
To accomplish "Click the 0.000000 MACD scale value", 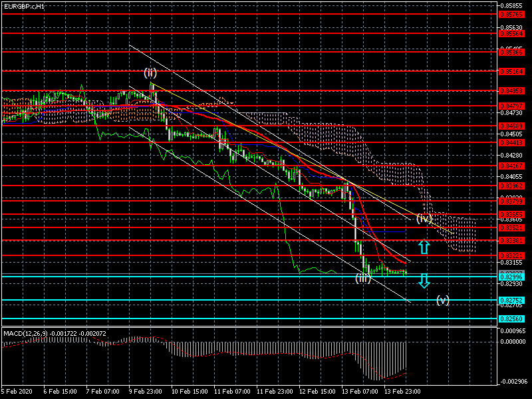I will pos(513,342).
